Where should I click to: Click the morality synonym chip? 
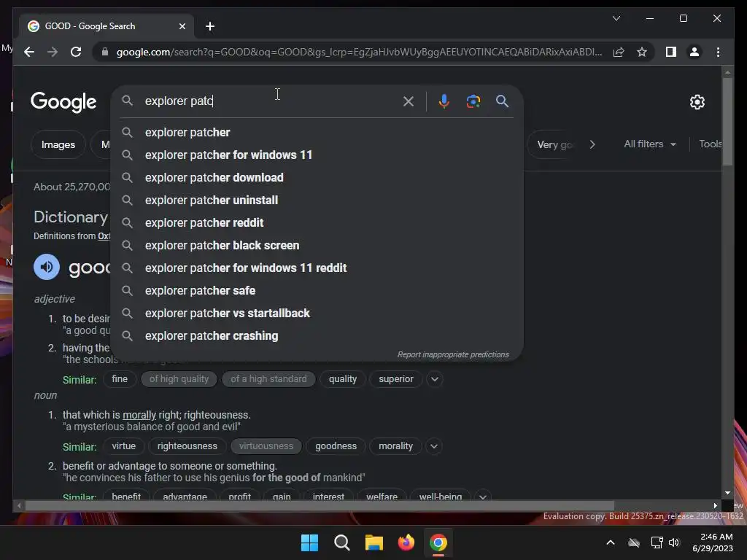(395, 446)
